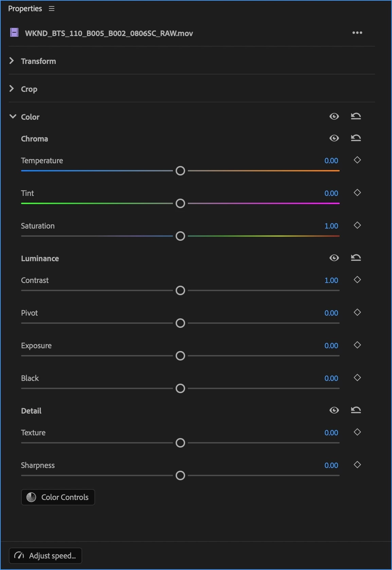Screen dimensions: 392x570
Task: Click the Contrast value field
Action: (331, 281)
